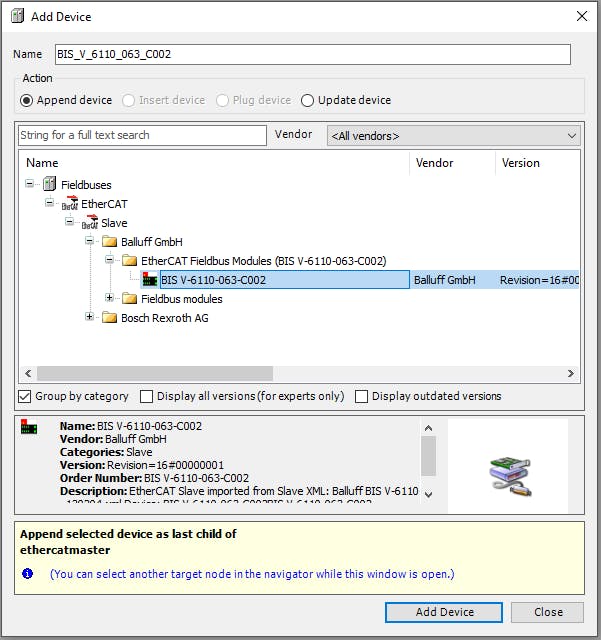
Task: Click the EtherCAT tree node icon
Action: click(70, 203)
